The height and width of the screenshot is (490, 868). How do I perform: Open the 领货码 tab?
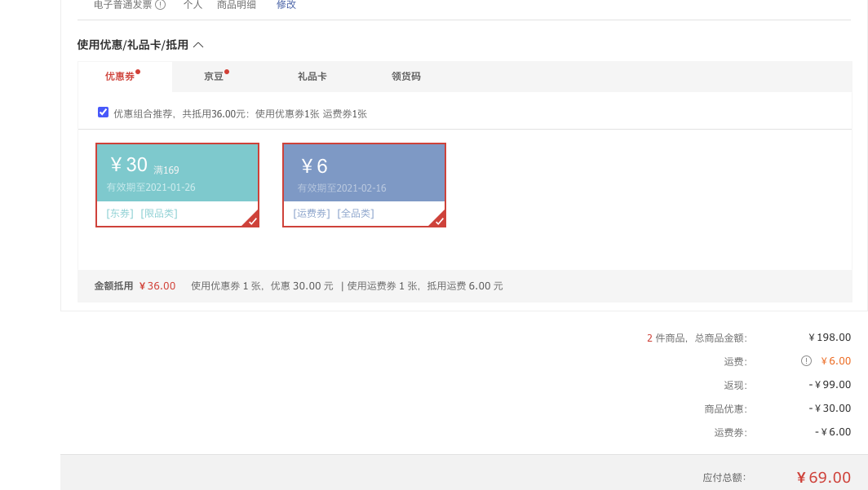405,77
